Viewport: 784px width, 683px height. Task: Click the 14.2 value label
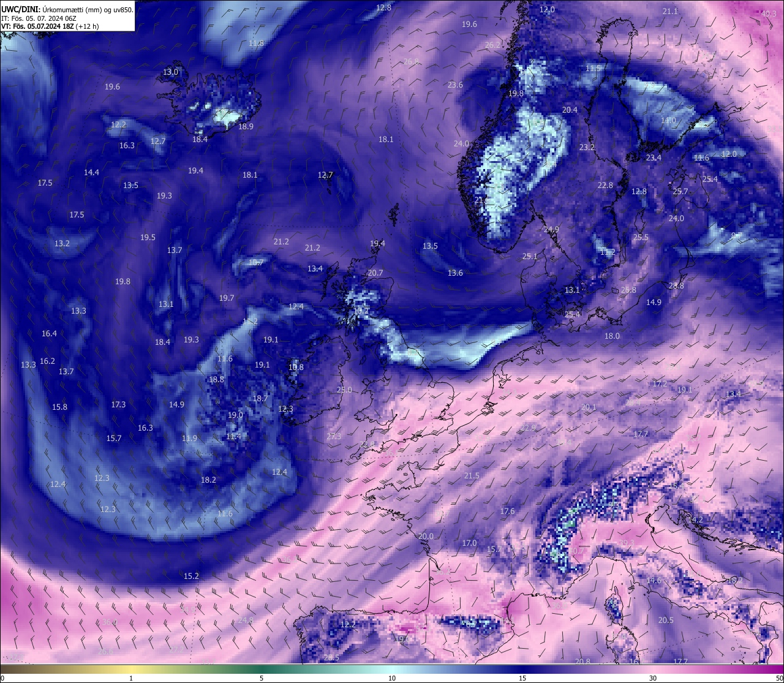point(695,520)
